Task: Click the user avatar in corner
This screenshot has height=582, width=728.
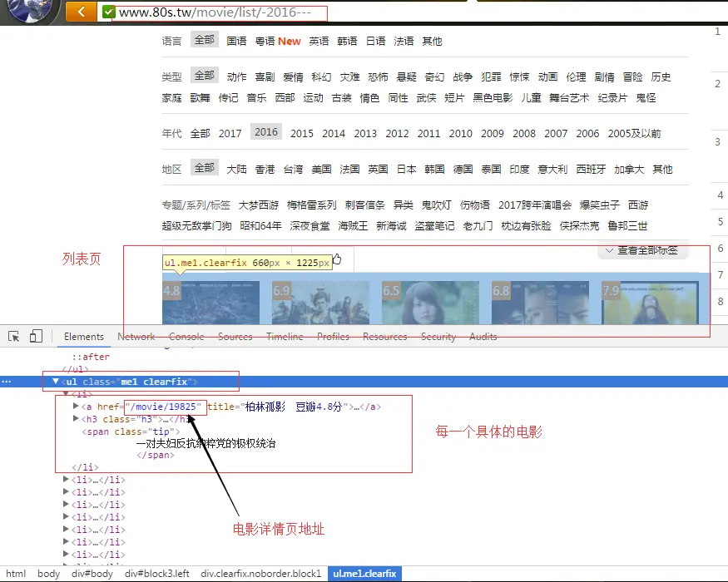Action: pyautogui.click(x=29, y=10)
